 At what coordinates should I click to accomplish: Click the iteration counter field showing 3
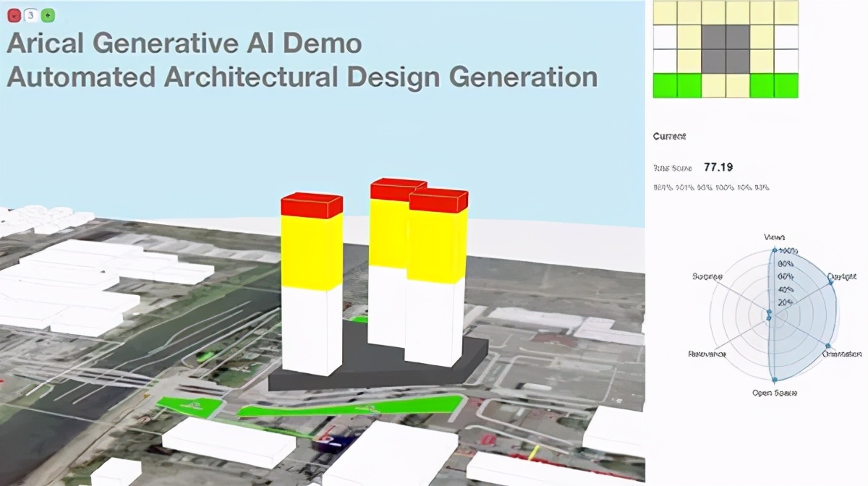coord(30,14)
